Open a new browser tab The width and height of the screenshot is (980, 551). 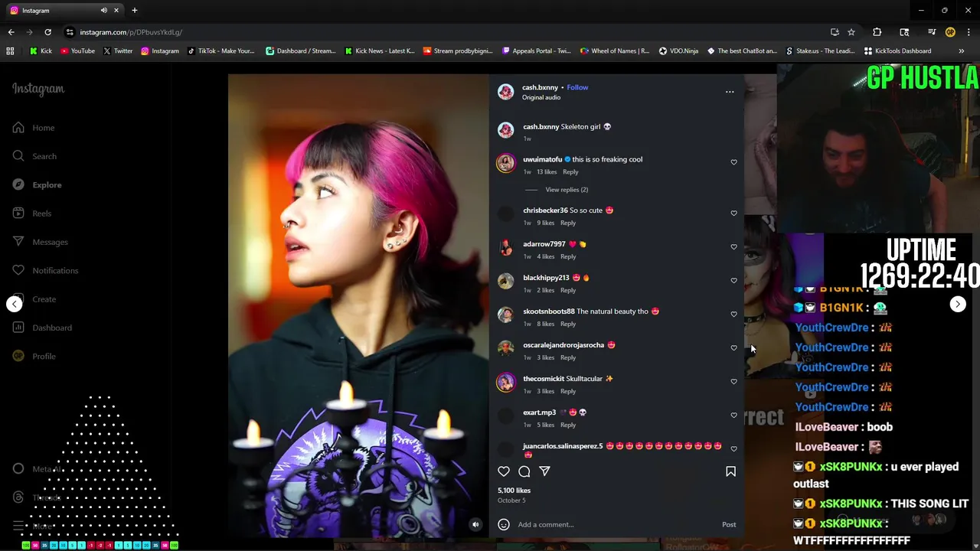tap(135, 11)
